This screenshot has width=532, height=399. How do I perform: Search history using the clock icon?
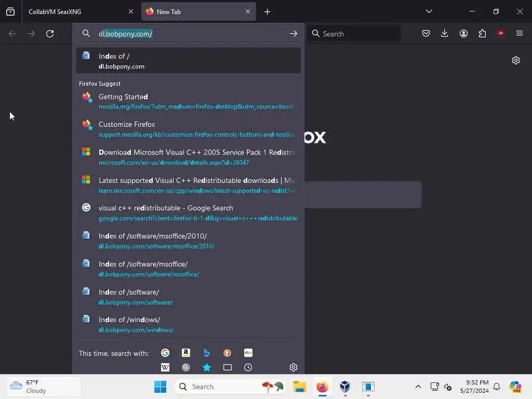click(248, 367)
